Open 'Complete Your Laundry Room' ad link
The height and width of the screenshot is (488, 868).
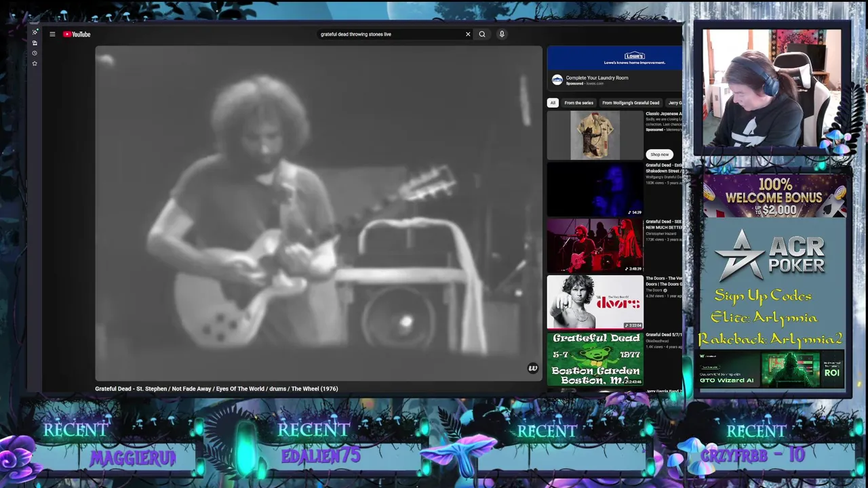coord(597,78)
